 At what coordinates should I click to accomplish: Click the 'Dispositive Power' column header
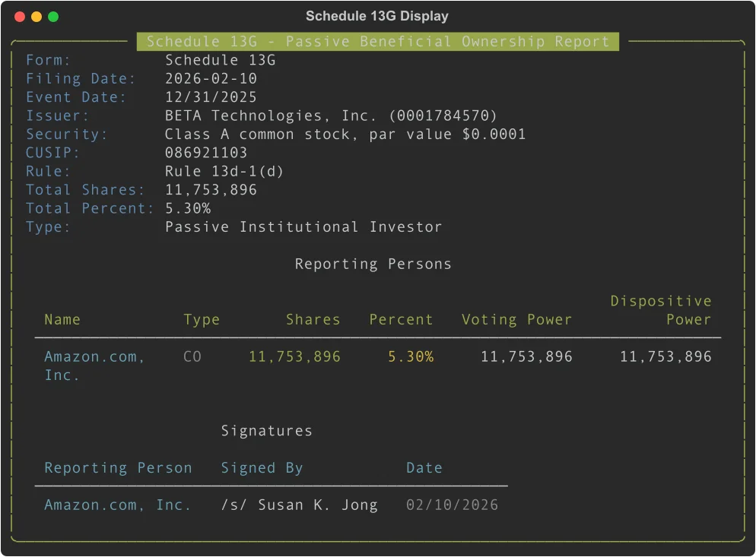tap(661, 310)
